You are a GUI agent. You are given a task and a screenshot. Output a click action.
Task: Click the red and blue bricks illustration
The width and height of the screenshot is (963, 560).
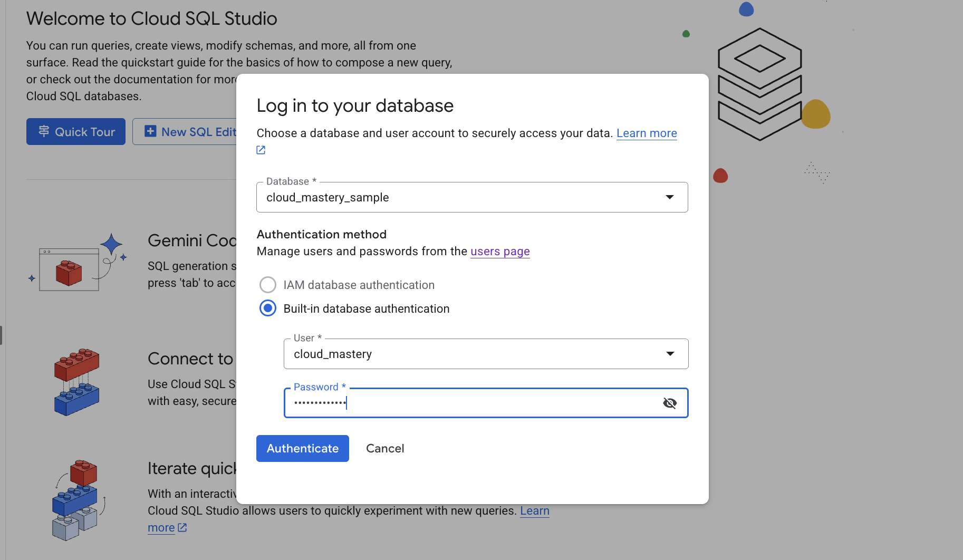click(x=76, y=382)
